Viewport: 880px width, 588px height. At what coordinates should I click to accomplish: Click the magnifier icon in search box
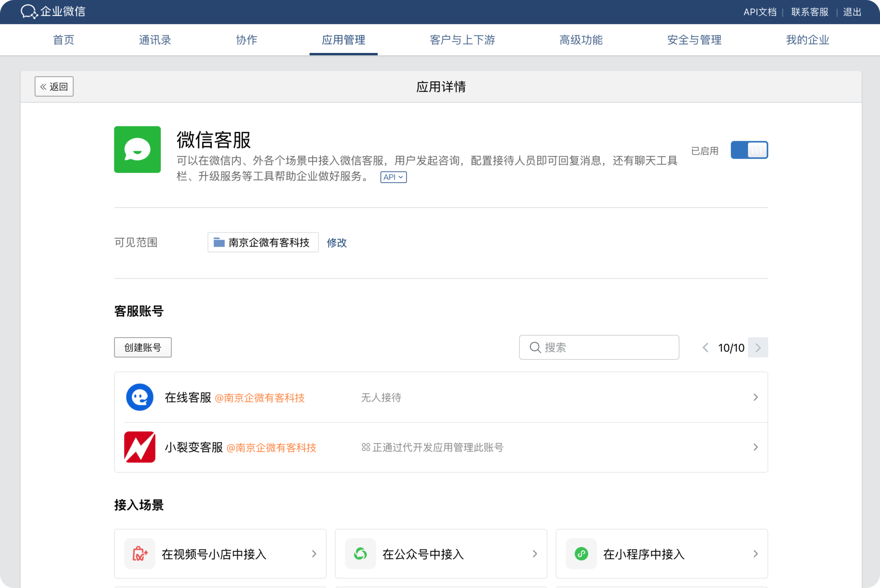click(535, 348)
